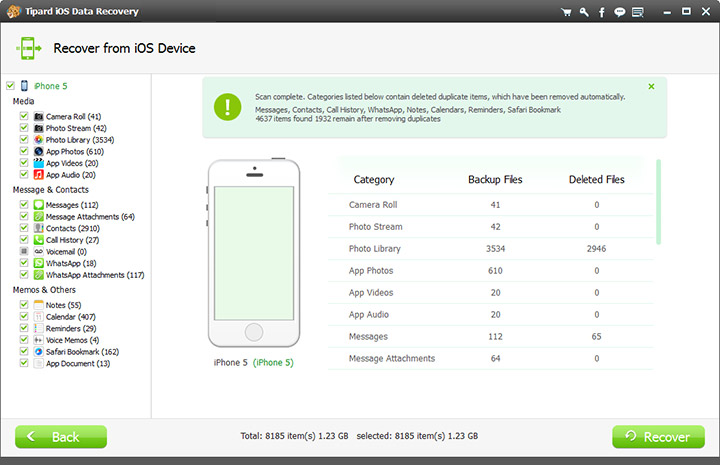
Task: Click the App Photos icon
Action: [39, 151]
